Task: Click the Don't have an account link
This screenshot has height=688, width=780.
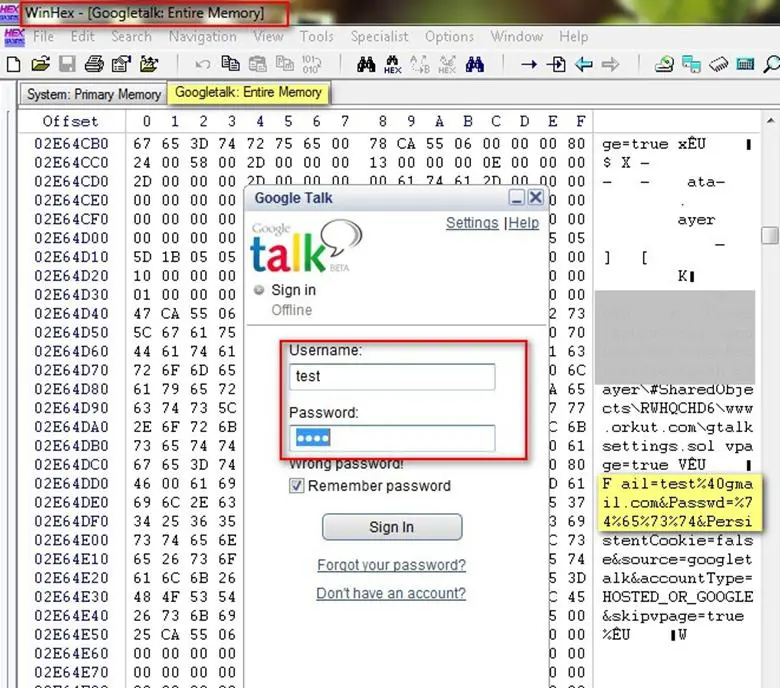Action: (391, 593)
